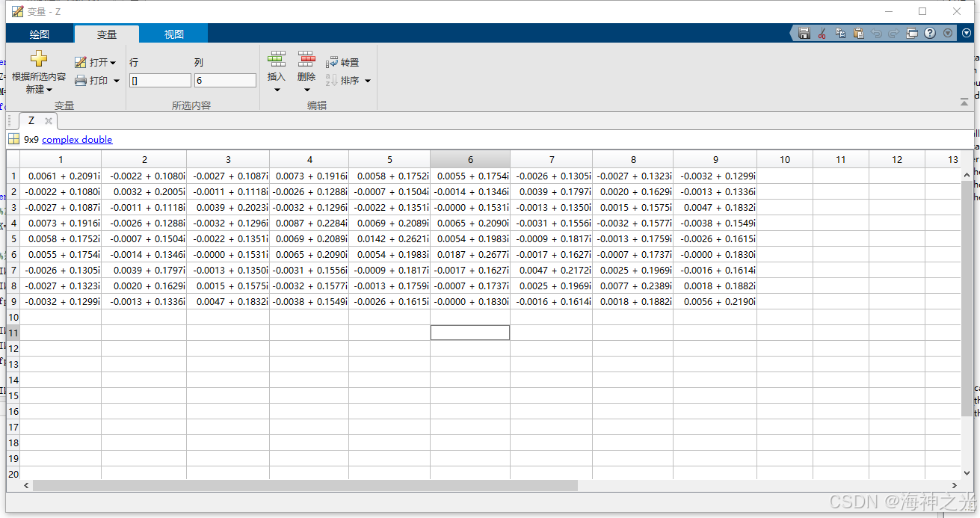
Task: Select row header 11
Action: pos(13,333)
